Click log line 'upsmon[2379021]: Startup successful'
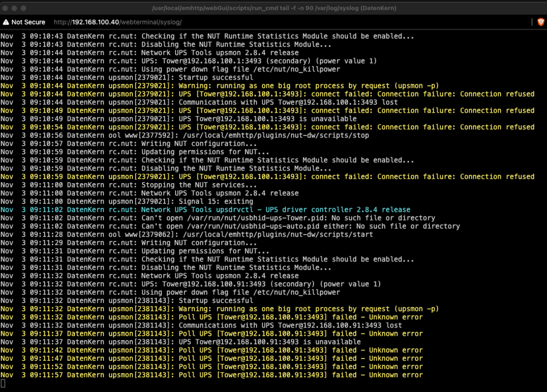The width and height of the screenshot is (547, 392). 127,78
